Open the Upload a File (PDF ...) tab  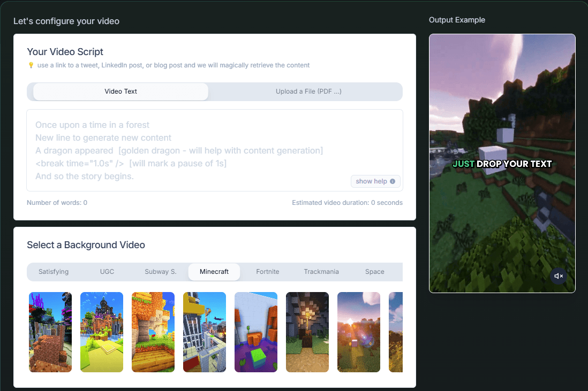(308, 91)
